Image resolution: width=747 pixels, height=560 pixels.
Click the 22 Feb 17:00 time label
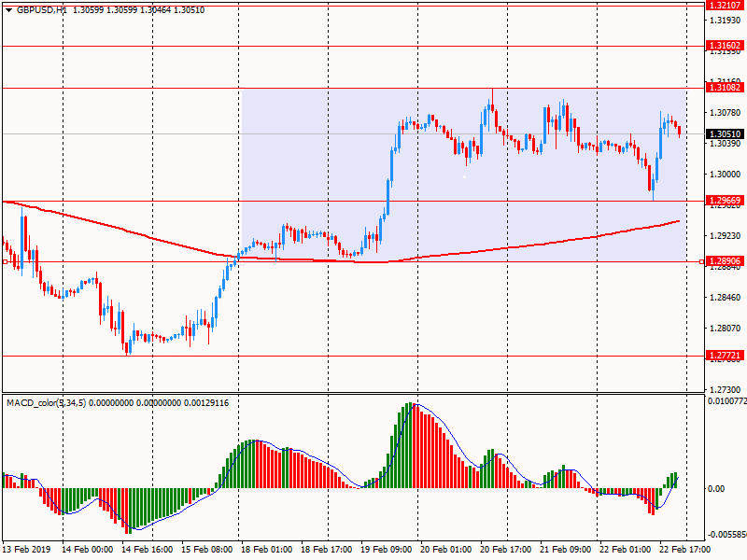[x=684, y=550]
